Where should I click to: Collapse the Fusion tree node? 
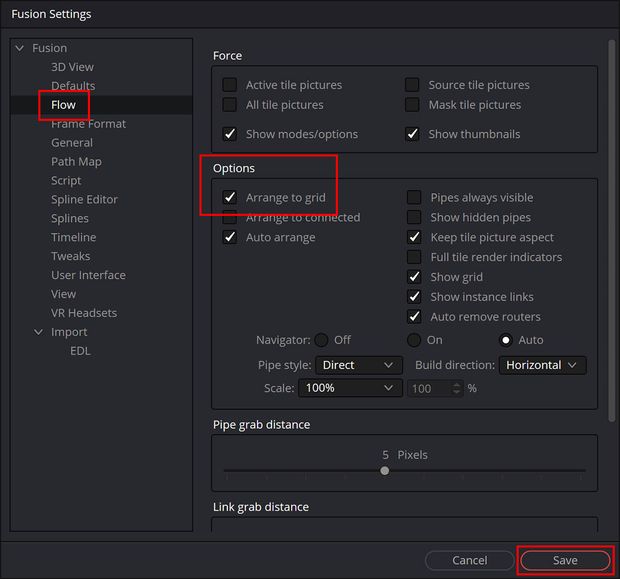click(x=19, y=48)
